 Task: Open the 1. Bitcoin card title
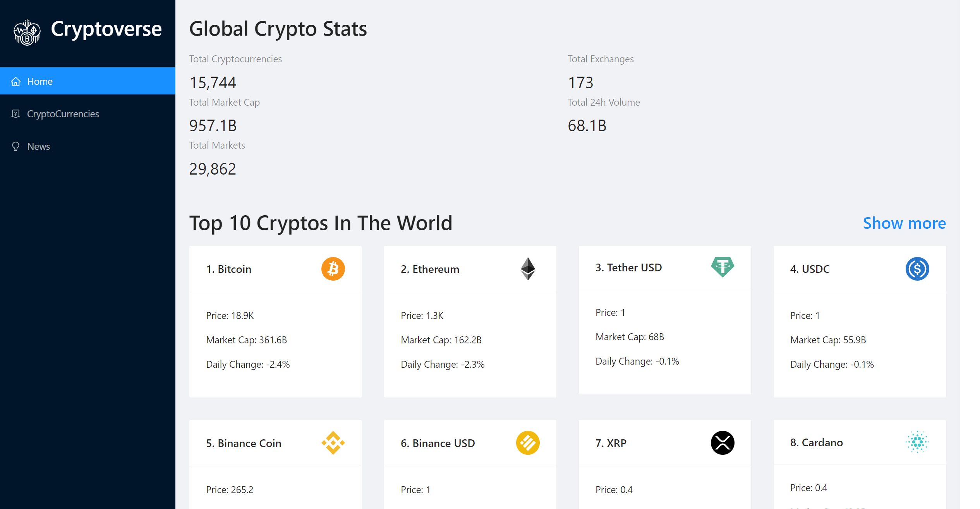229,269
